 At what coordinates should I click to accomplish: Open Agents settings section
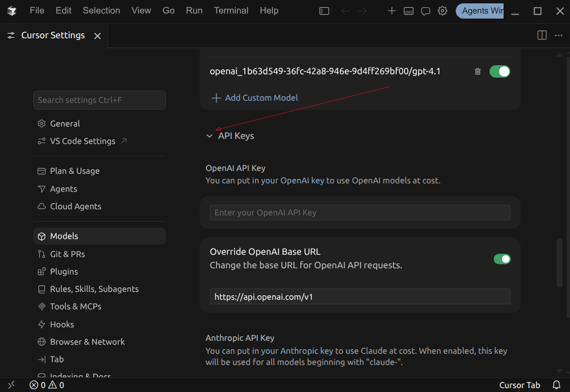coord(100,189)
